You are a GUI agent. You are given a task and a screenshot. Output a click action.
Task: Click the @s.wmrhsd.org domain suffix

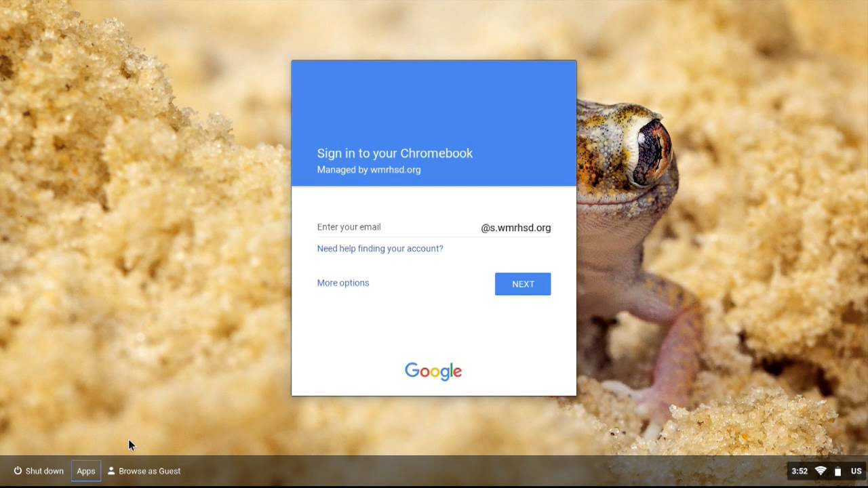point(516,228)
